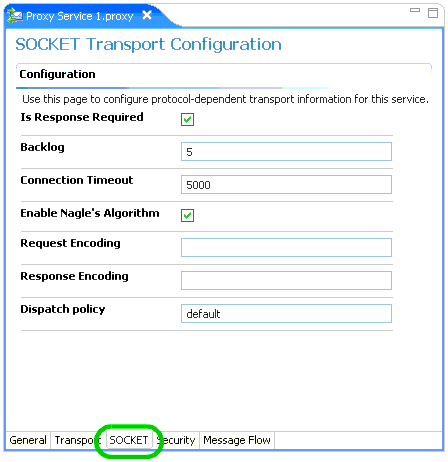Screen dimensions: 448x462
Task: Click the Backlog input field
Action: tap(286, 152)
